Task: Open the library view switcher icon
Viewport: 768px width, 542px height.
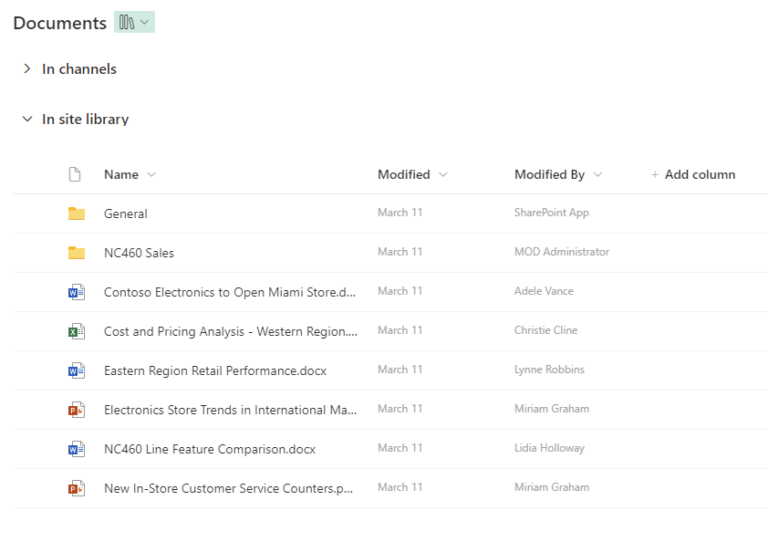Action: pos(134,22)
